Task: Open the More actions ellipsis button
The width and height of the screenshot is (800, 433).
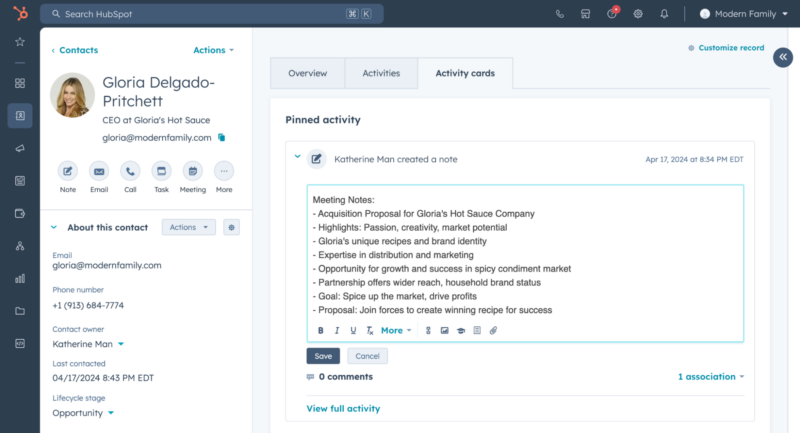Action: tap(224, 171)
